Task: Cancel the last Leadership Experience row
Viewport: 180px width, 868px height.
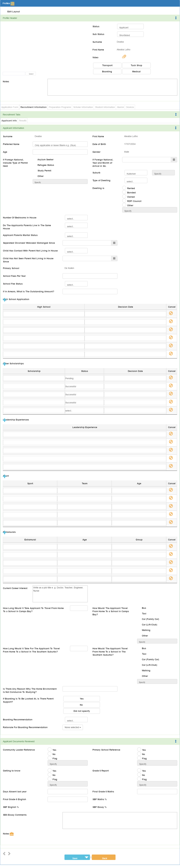Action: click(x=171, y=466)
